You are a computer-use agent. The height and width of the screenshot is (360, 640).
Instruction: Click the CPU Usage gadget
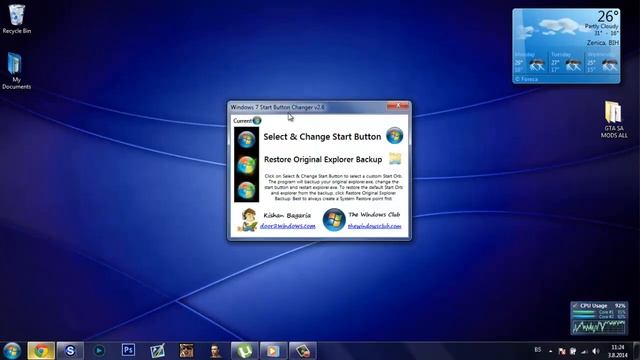(x=599, y=318)
